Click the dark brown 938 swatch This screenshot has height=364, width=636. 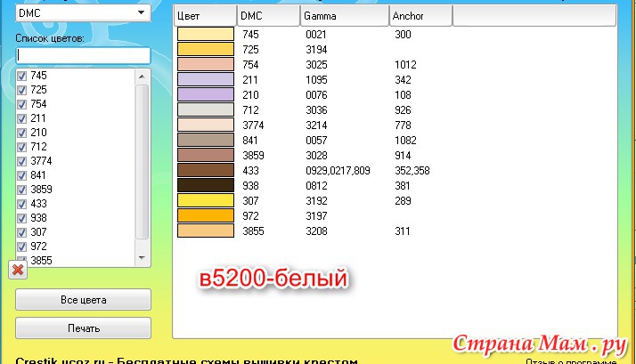pos(206,185)
